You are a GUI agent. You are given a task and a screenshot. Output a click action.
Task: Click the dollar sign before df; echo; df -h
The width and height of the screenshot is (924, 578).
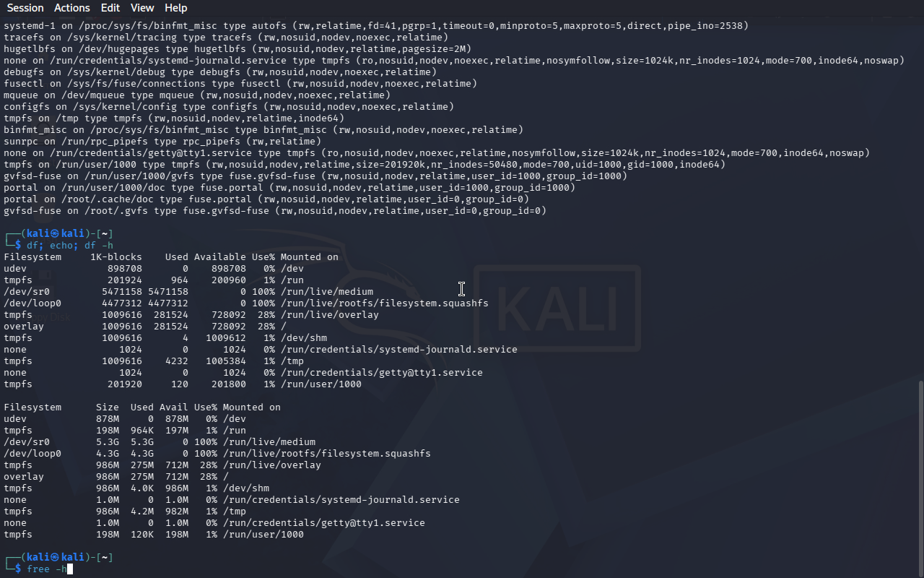point(18,245)
